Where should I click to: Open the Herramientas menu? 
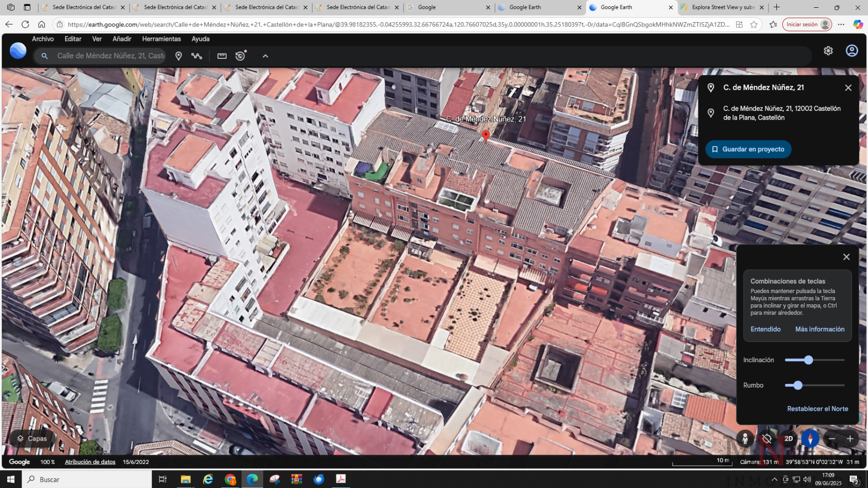click(x=162, y=39)
